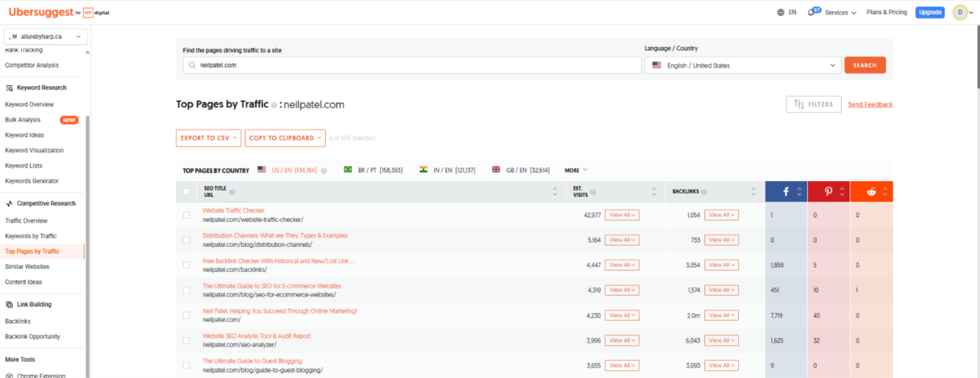
Task: Open visits View All for 5,164 row
Action: coord(622,240)
